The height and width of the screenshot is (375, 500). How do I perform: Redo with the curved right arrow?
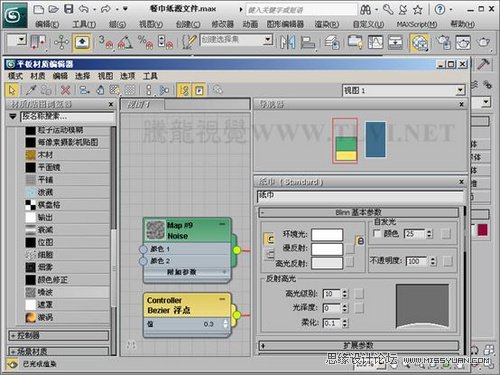coord(105,9)
